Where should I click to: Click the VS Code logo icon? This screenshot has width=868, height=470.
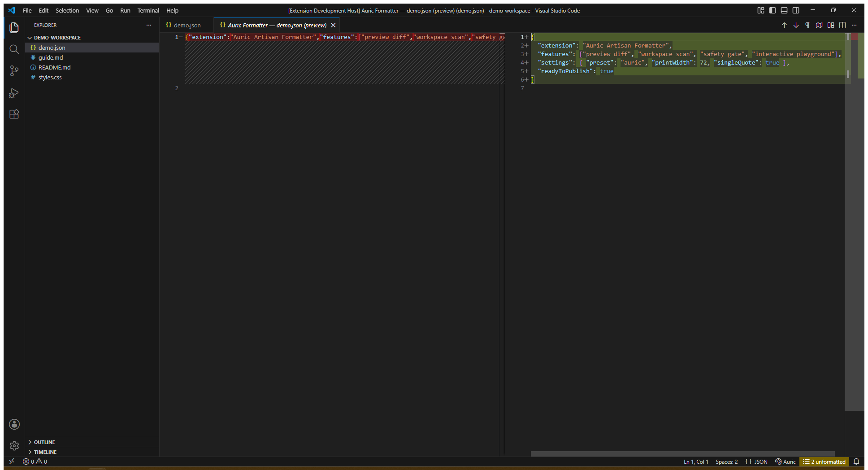[12, 10]
